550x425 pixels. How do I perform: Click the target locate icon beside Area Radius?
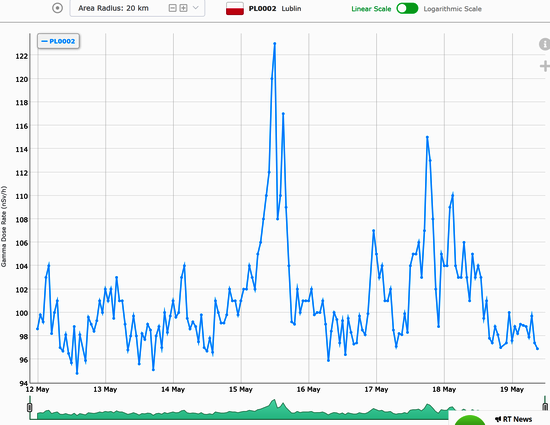click(58, 8)
